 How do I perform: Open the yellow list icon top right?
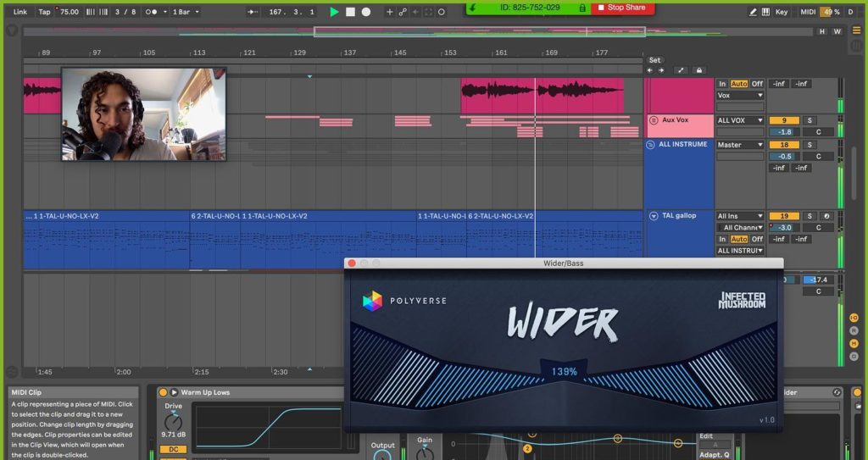tap(856, 31)
